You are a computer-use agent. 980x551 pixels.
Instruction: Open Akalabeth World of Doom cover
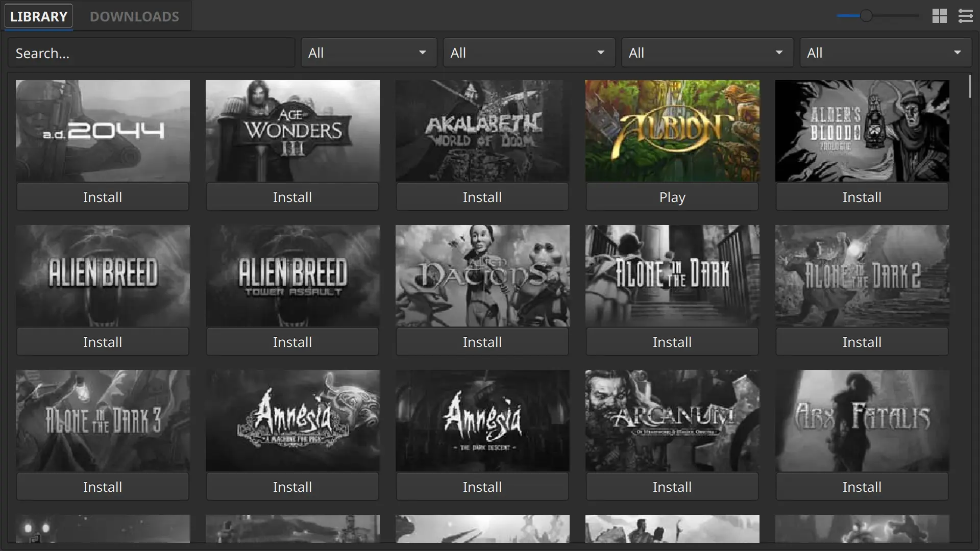click(482, 131)
